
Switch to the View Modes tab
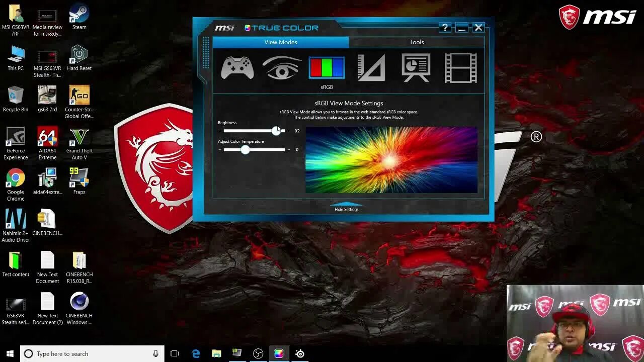coord(281,42)
